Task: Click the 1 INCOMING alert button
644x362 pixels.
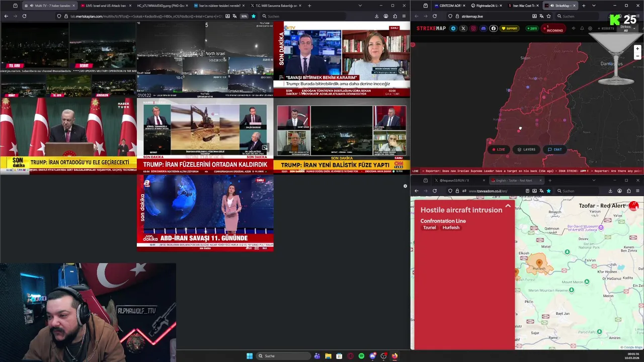Action: (x=553, y=29)
